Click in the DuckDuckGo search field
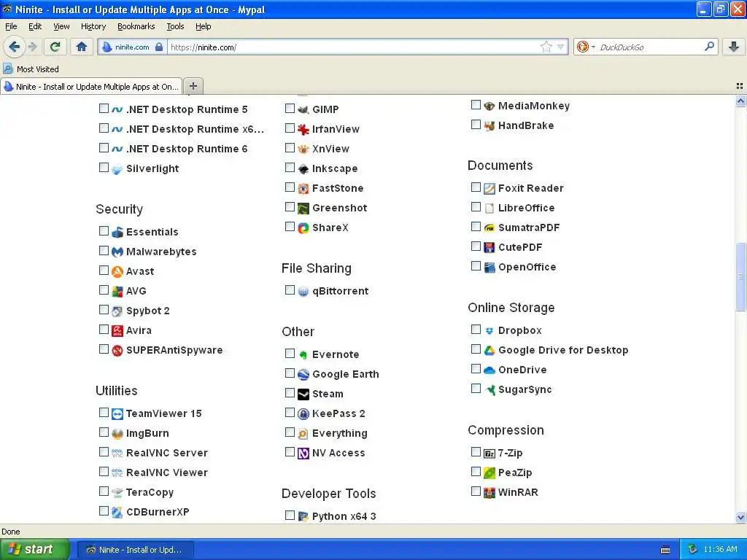The image size is (747, 560). [x=650, y=47]
